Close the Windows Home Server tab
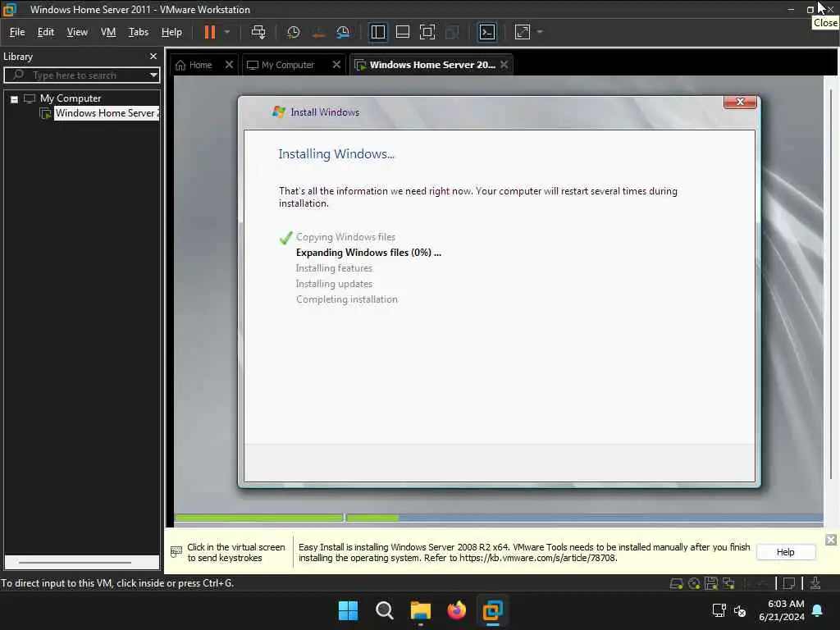The image size is (840, 630). [x=504, y=65]
